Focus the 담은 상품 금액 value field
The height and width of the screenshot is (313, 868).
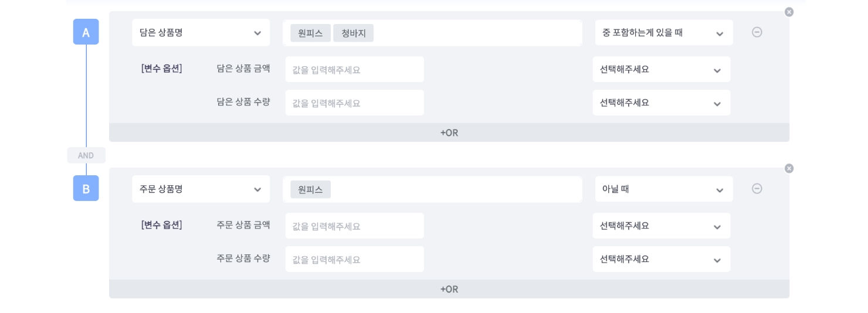(354, 70)
